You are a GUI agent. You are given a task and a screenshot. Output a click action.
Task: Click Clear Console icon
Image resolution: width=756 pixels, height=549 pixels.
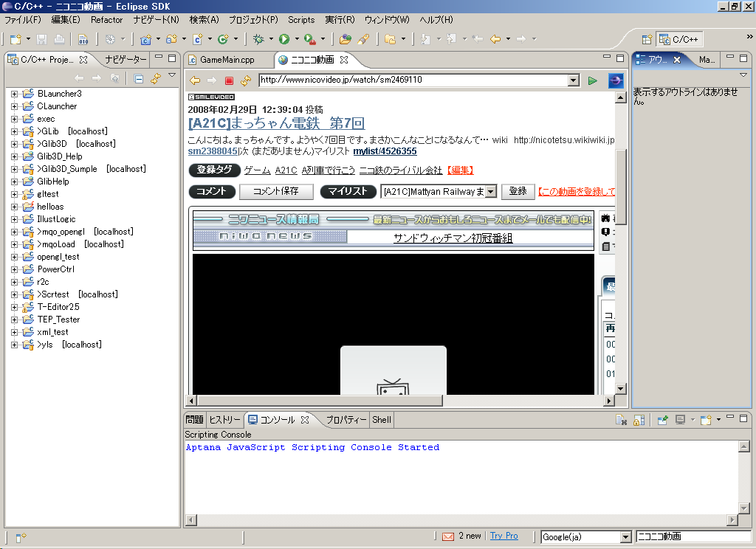[x=621, y=421]
